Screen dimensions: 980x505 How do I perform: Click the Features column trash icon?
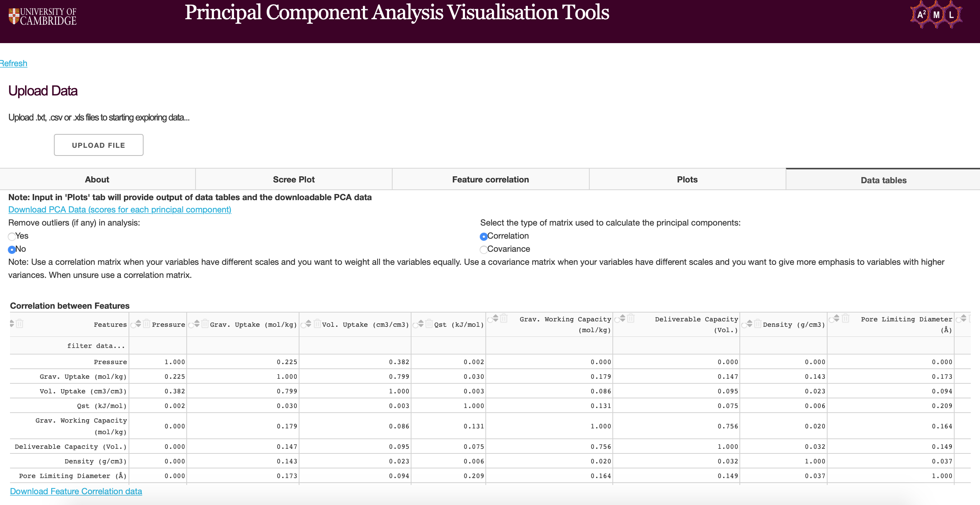pos(20,324)
